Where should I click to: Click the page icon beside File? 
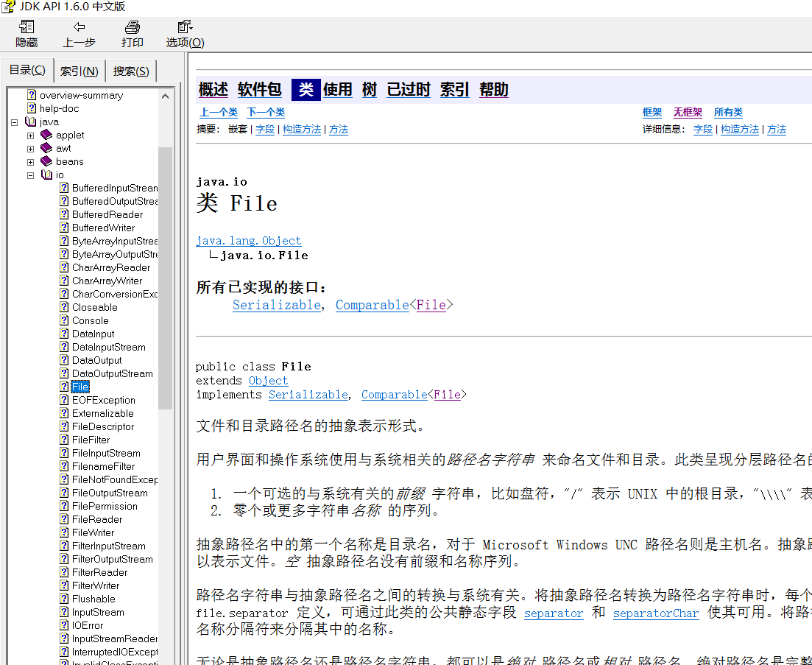coord(64,387)
